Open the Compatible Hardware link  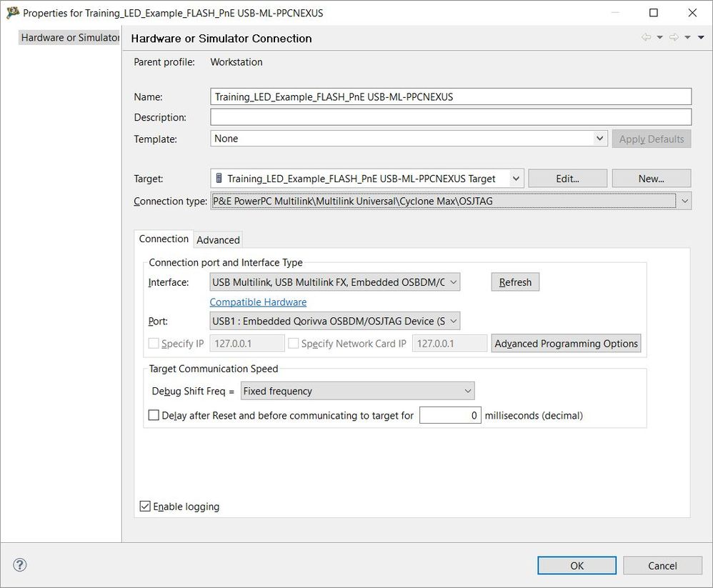(258, 302)
